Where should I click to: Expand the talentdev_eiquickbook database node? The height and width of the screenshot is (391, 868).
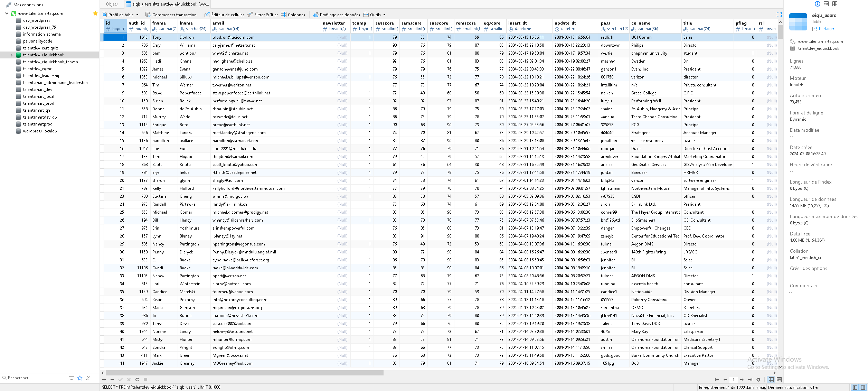pyautogui.click(x=11, y=55)
